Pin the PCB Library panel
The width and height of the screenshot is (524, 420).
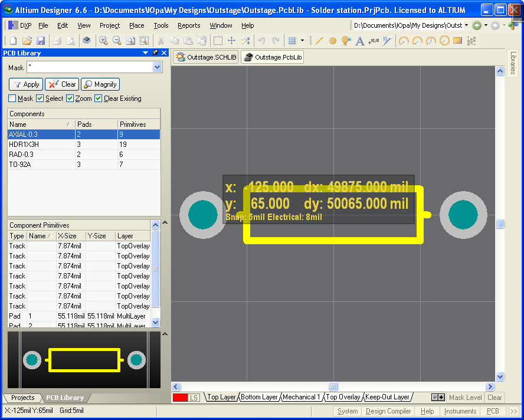click(x=155, y=53)
